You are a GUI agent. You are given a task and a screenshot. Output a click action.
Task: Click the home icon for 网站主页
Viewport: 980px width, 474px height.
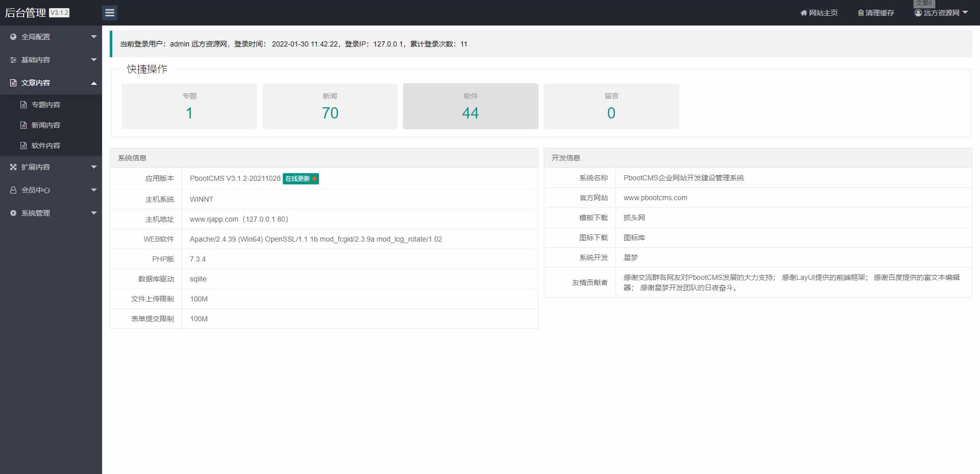[803, 13]
